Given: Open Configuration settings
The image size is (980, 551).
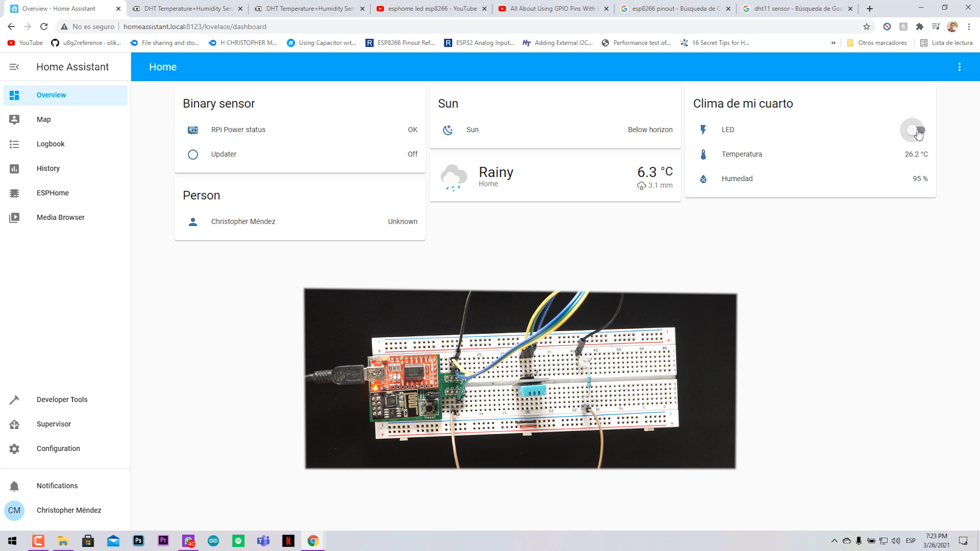Looking at the screenshot, I should (65, 448).
